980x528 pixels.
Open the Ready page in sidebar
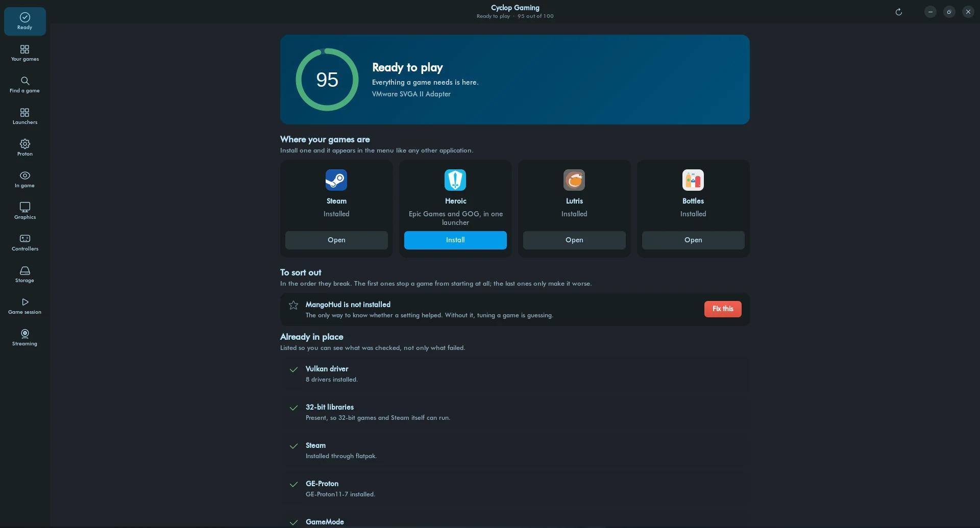(x=24, y=21)
